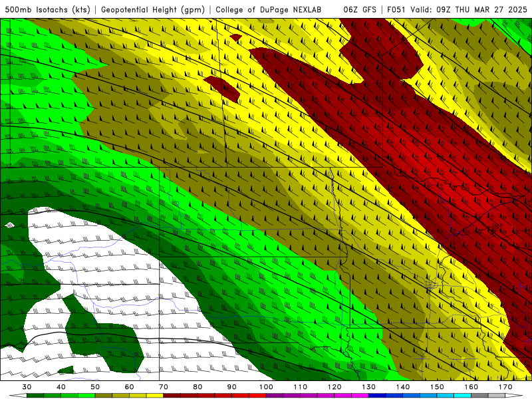Click the 'F051' forecast hour label

coord(396,10)
